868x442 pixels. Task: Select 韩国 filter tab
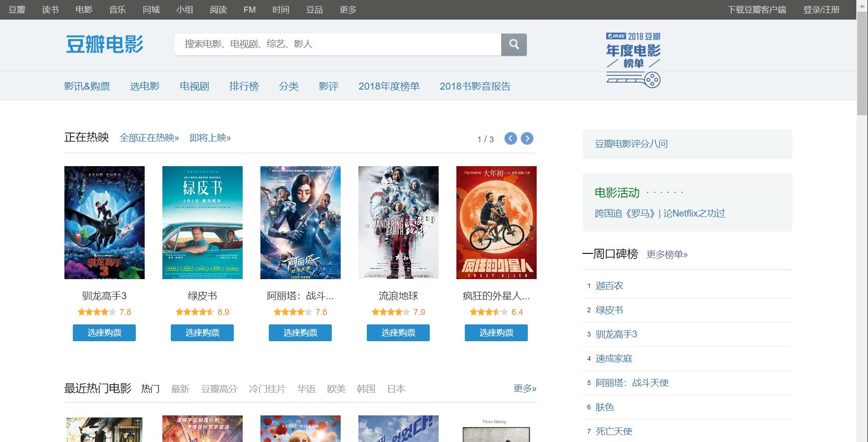click(x=366, y=389)
